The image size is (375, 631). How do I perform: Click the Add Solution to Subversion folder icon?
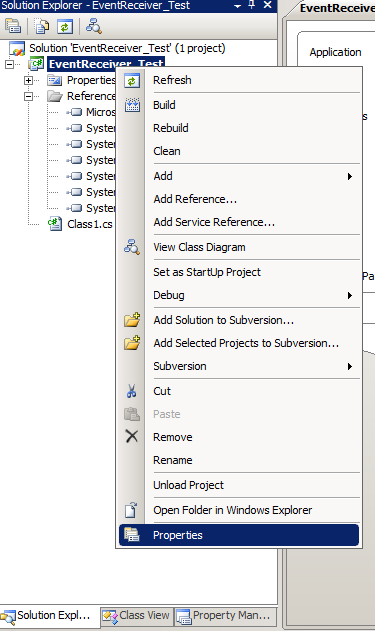point(132,320)
